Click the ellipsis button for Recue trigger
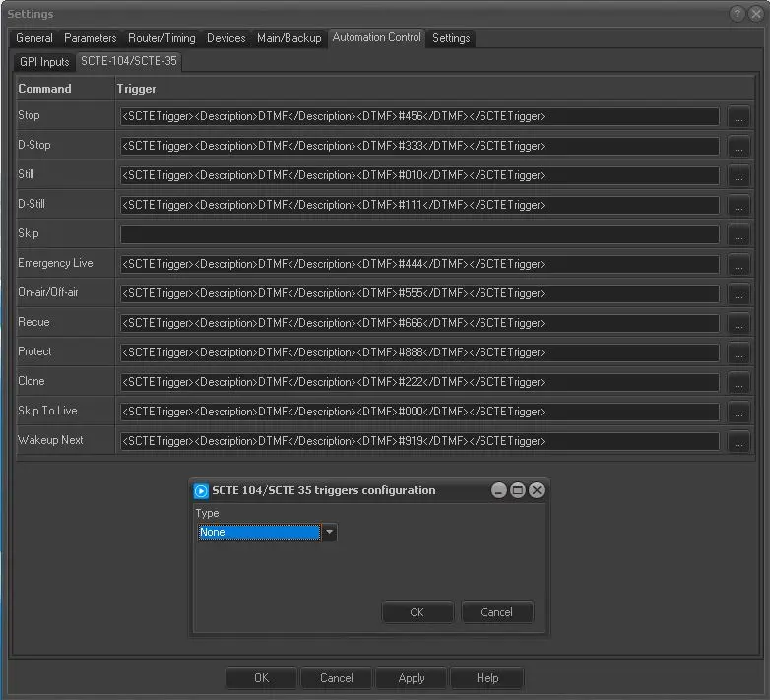 click(738, 323)
